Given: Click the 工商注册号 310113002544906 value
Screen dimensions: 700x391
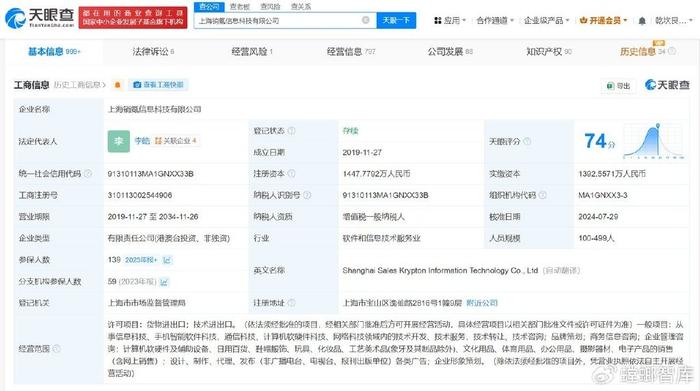Looking at the screenshot, I should click(x=140, y=195).
